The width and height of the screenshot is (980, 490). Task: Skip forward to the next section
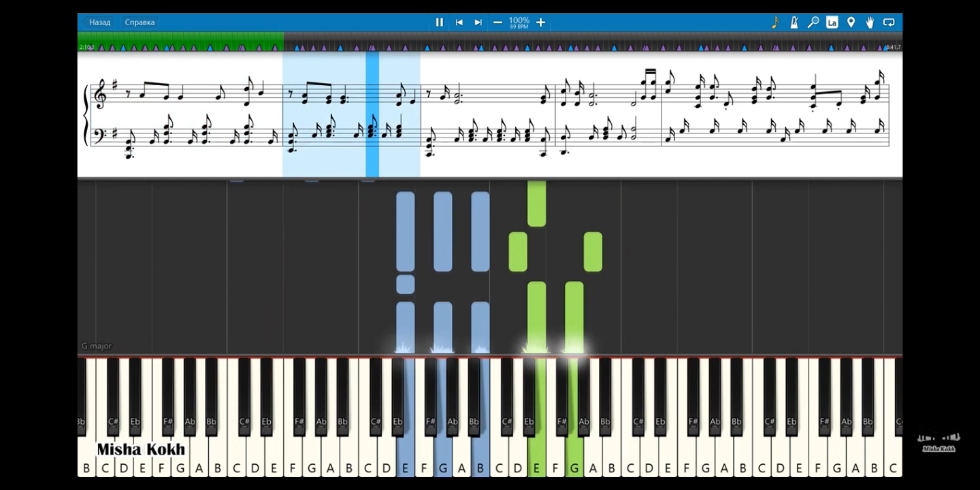click(x=478, y=22)
